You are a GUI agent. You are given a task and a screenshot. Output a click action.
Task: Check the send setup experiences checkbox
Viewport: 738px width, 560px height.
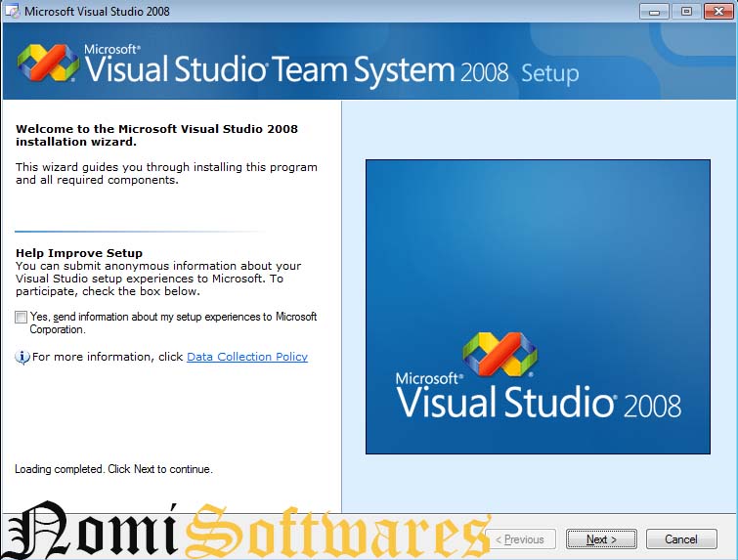(x=21, y=318)
